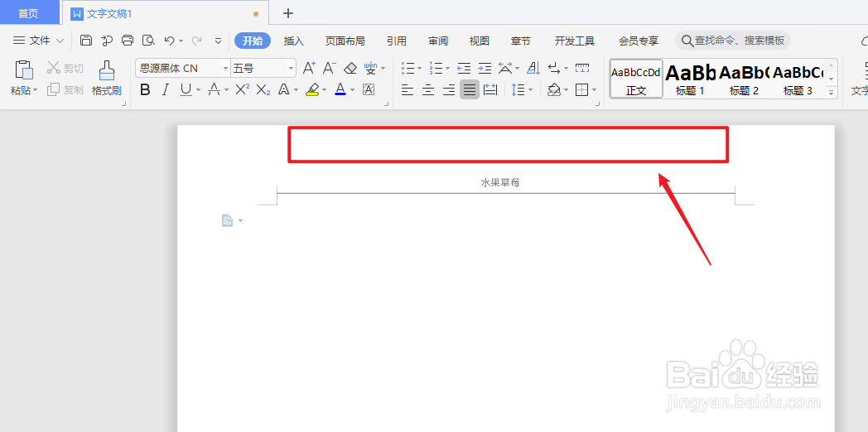Expand quick access toolbar customize arrow
The width and height of the screenshot is (868, 432).
(218, 41)
